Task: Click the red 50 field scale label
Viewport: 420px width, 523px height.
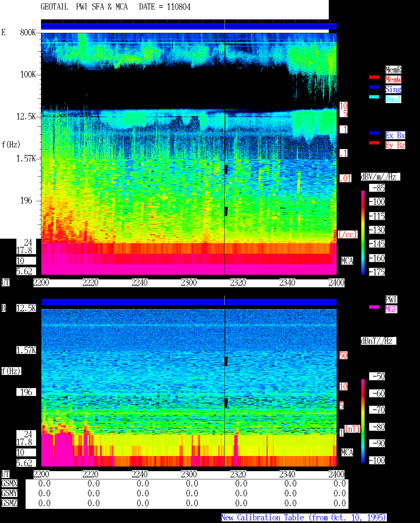Action: coord(343,355)
